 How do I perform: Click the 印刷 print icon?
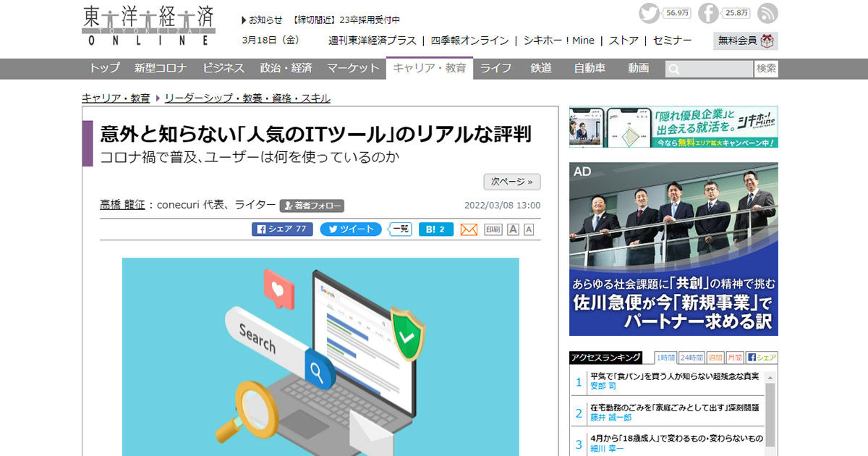[493, 229]
